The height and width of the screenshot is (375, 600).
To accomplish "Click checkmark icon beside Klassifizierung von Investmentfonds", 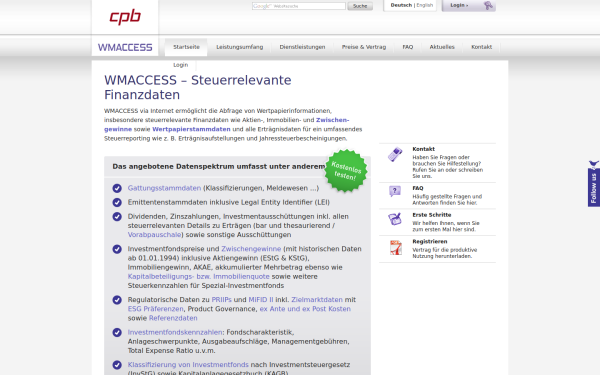I will (117, 365).
